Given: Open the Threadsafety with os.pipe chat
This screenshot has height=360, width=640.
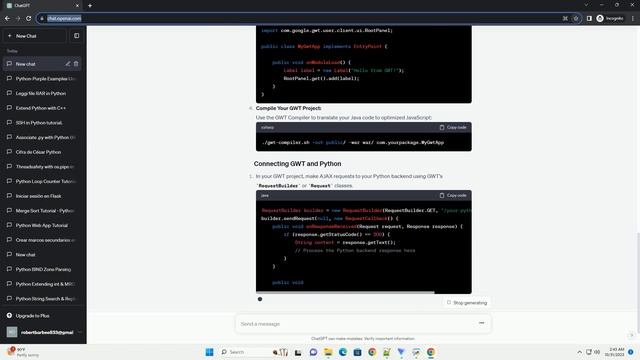Looking at the screenshot, I should coord(42,167).
